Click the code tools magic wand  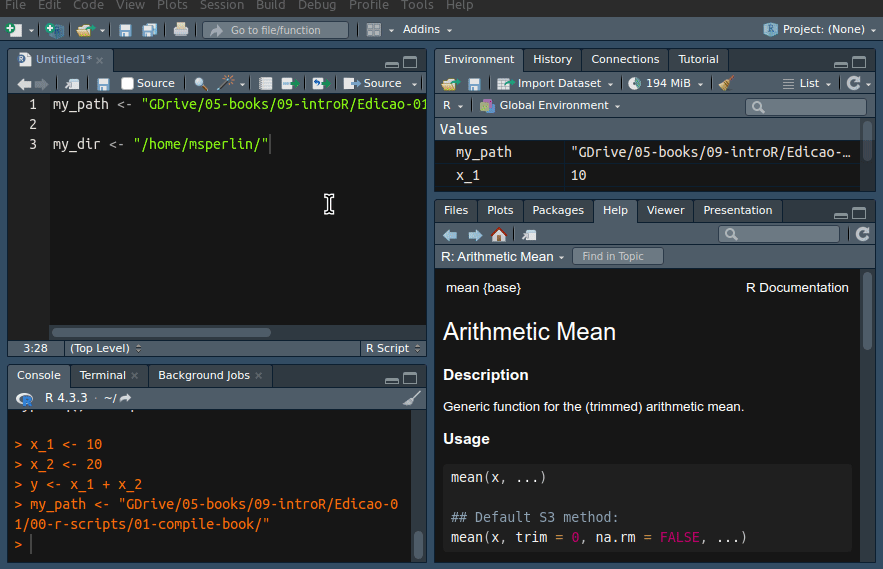pyautogui.click(x=227, y=84)
